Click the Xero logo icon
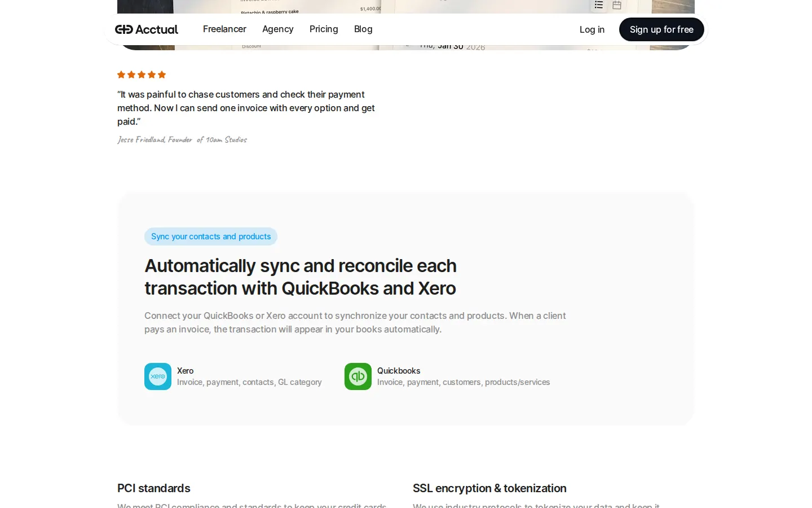The height and width of the screenshot is (508, 812). click(x=158, y=376)
